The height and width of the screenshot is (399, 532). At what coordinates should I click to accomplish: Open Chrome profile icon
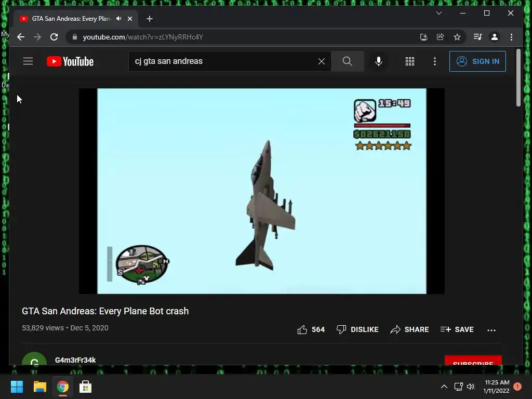click(495, 37)
